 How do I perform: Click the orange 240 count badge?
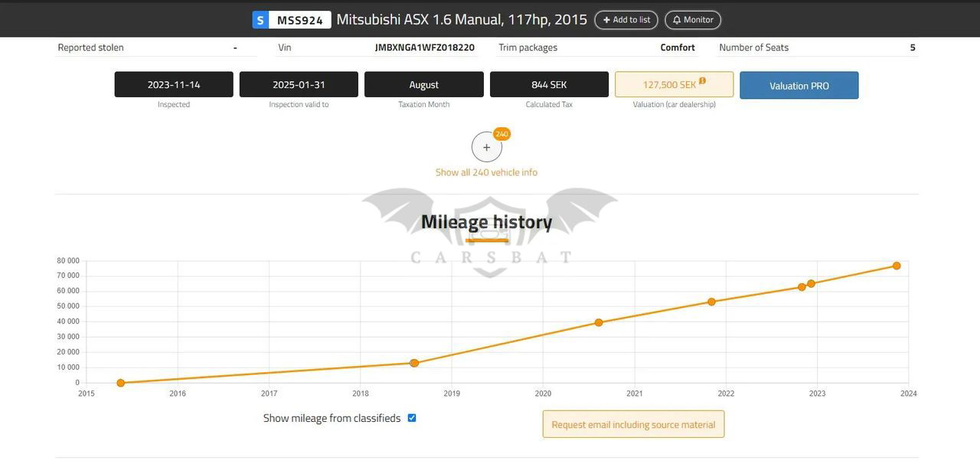click(x=501, y=134)
